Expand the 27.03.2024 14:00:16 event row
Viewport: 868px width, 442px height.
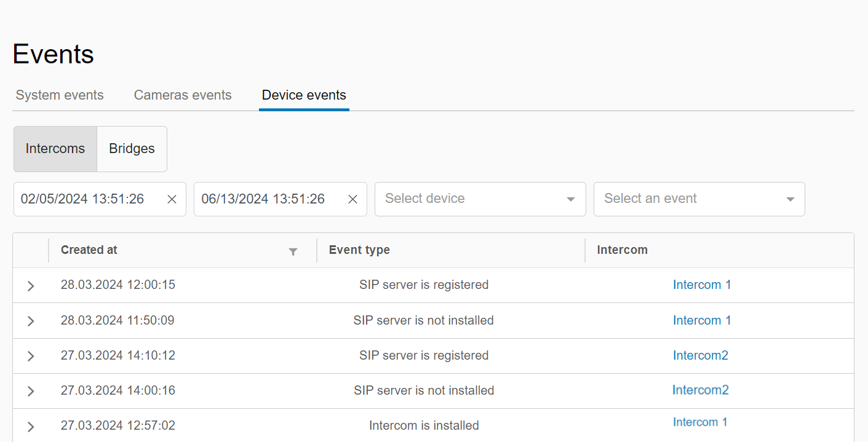31,391
